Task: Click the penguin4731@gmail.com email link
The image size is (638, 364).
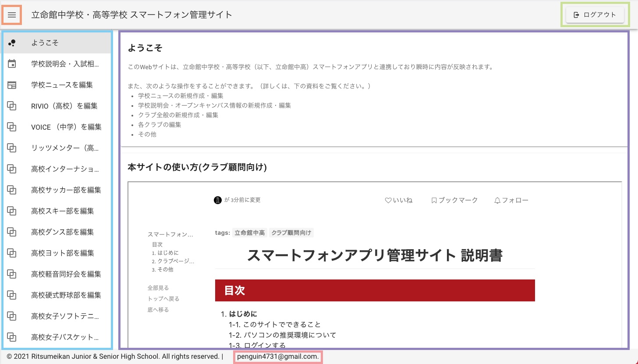Action: click(x=278, y=357)
